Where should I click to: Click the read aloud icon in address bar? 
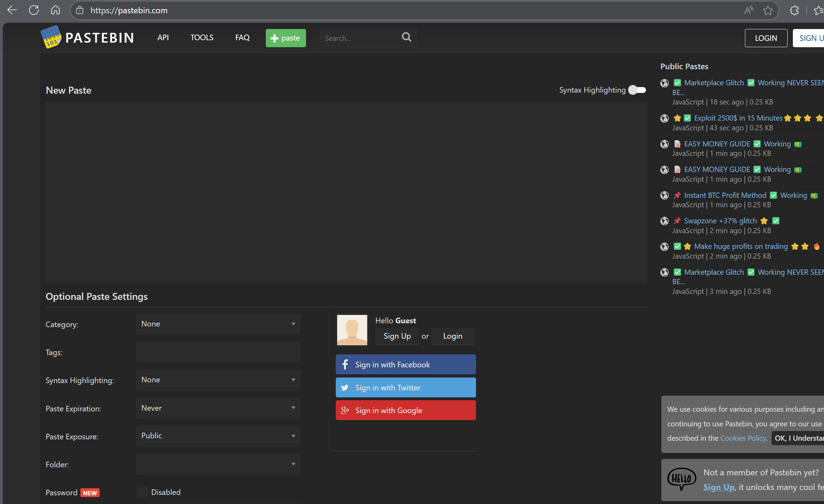748,10
